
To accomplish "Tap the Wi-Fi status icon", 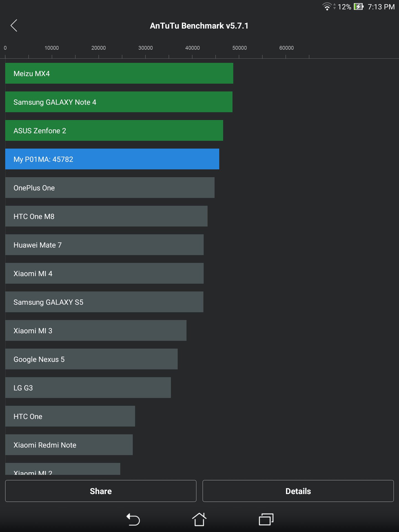I will pyautogui.click(x=327, y=6).
